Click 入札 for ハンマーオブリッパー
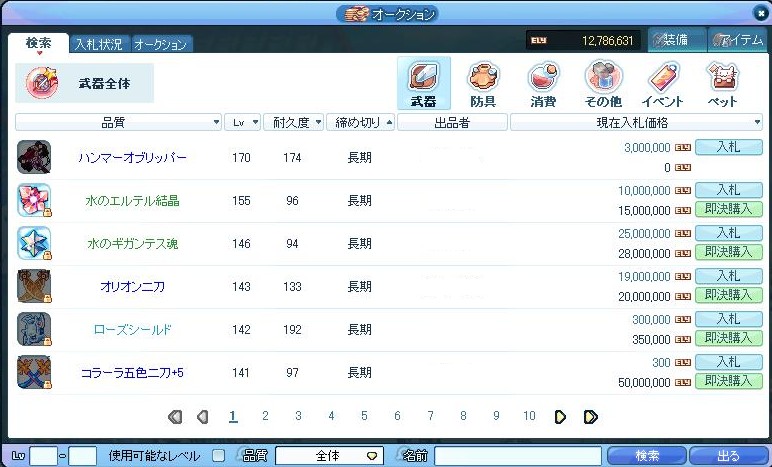The image size is (772, 467). pyautogui.click(x=729, y=147)
